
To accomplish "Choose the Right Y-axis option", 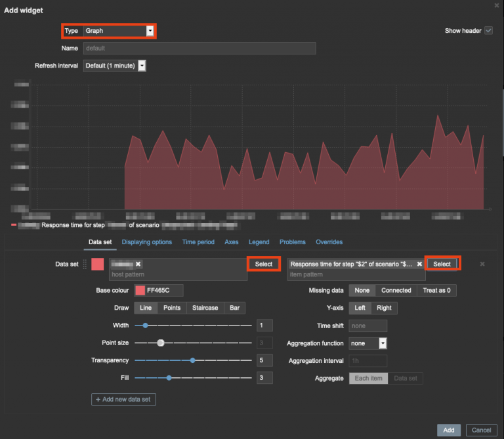I will click(385, 308).
